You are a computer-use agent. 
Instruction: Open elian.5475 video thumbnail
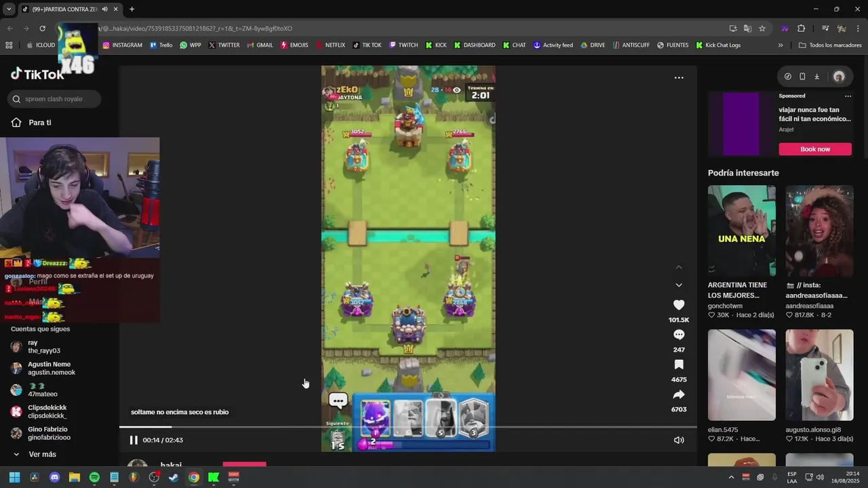[x=742, y=375]
